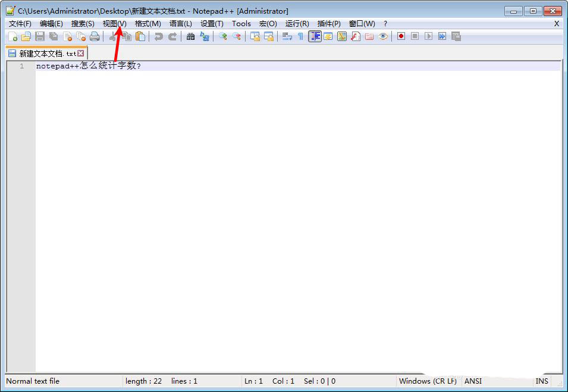
Task: Undo last action via toolbar arrow
Action: coord(156,36)
